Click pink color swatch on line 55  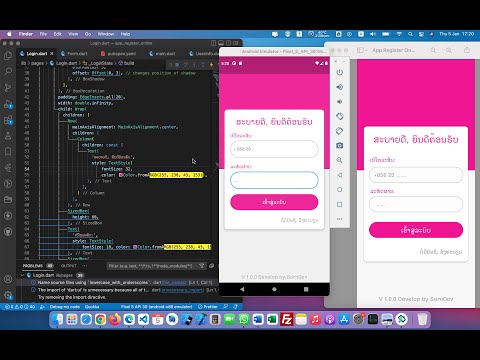[121, 175]
